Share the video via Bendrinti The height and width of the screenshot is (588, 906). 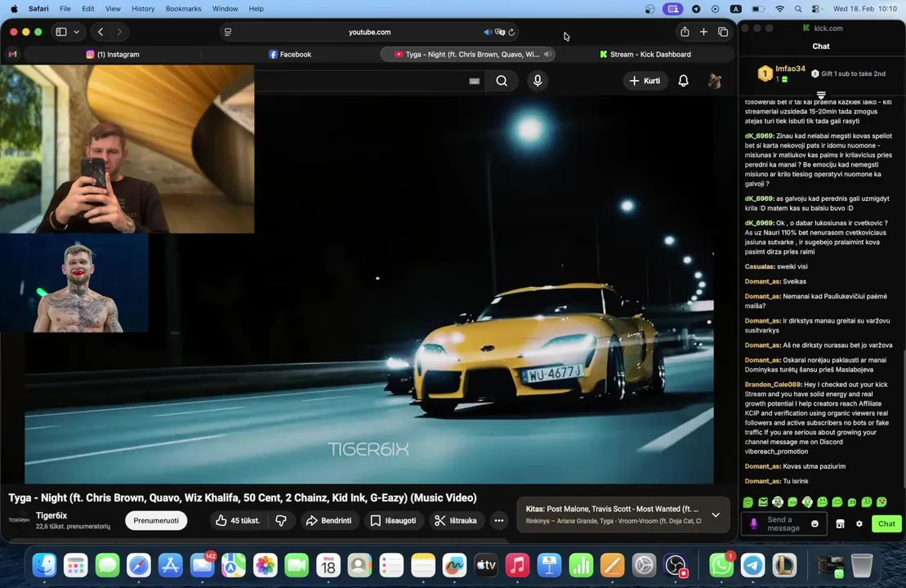pyautogui.click(x=328, y=520)
